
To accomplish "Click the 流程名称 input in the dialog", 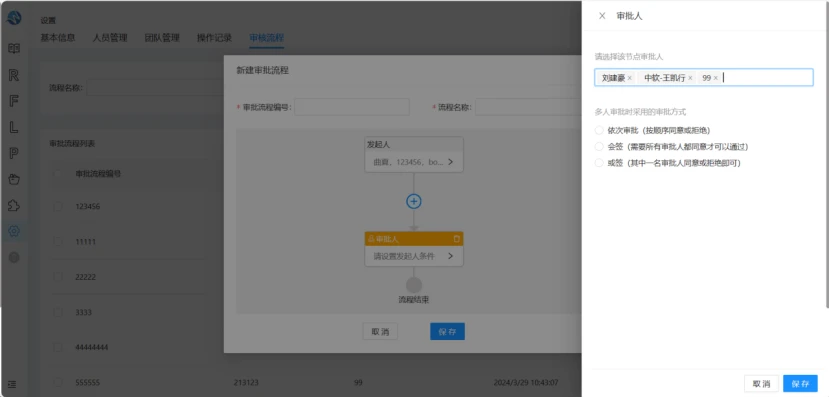I will point(528,107).
